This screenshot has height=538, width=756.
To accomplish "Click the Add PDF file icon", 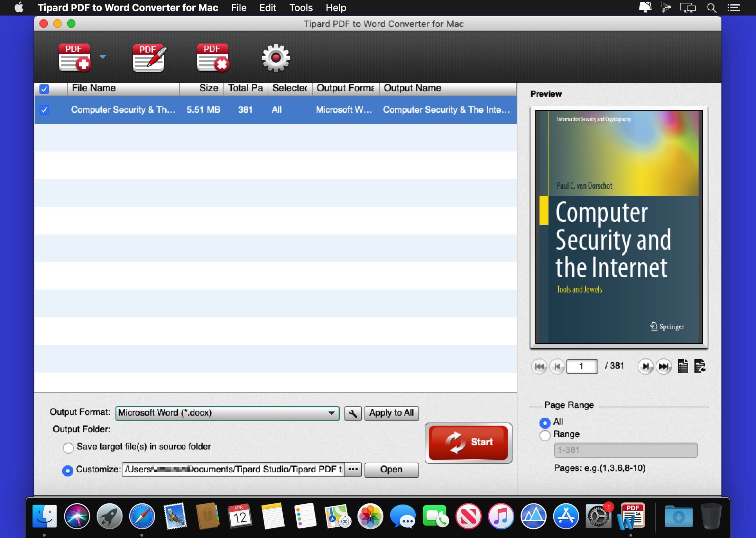I will click(x=74, y=58).
